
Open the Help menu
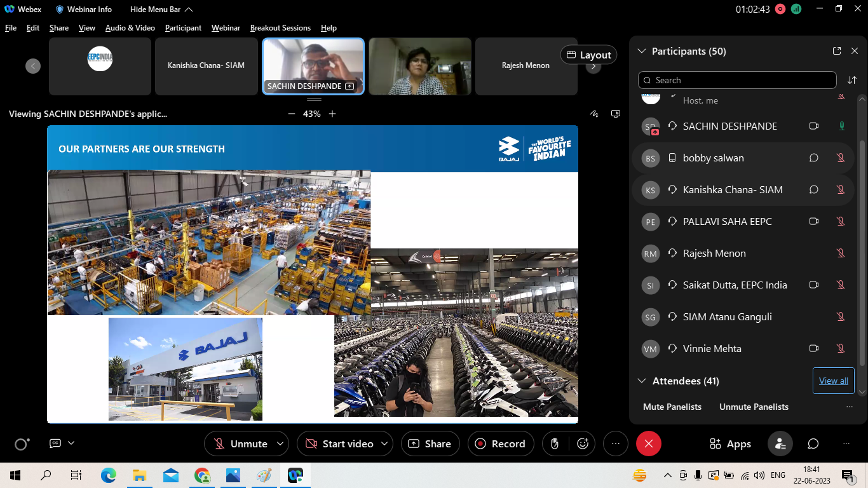(x=329, y=28)
